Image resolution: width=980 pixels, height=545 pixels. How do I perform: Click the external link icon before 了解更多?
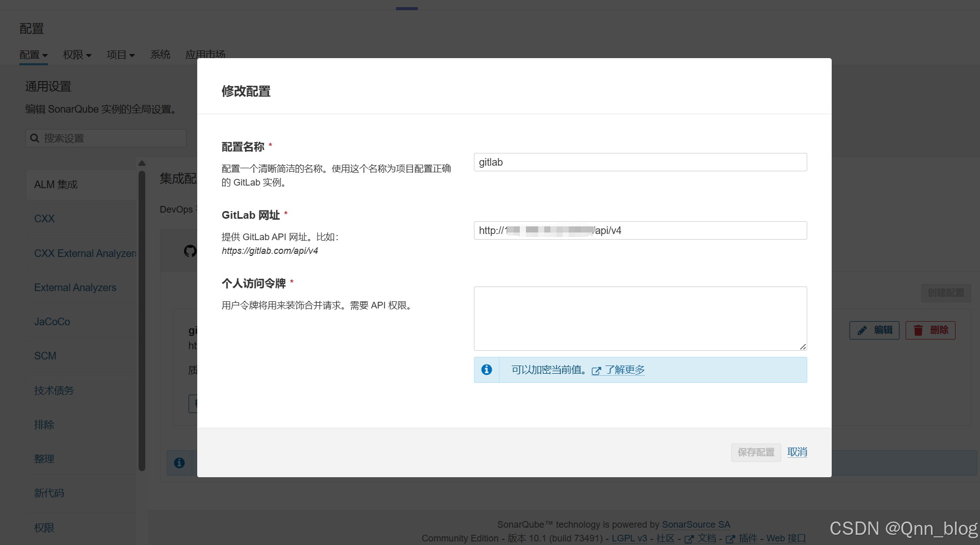pyautogui.click(x=596, y=371)
